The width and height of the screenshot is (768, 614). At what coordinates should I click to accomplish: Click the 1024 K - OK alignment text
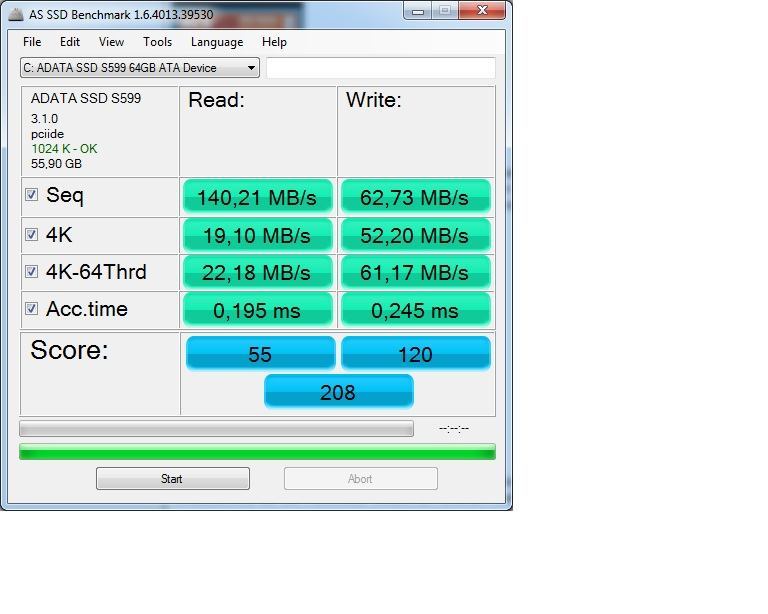click(x=64, y=149)
